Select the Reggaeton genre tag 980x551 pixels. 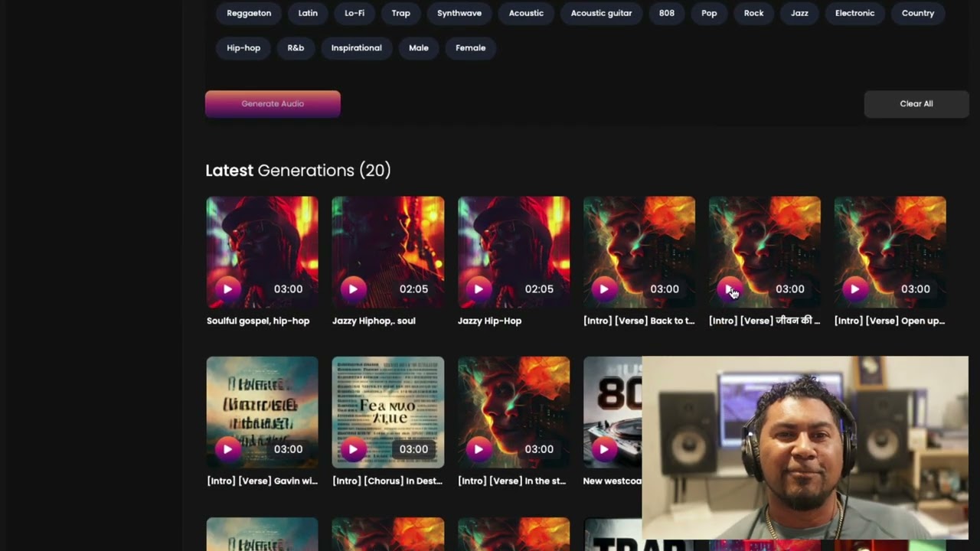pos(249,13)
